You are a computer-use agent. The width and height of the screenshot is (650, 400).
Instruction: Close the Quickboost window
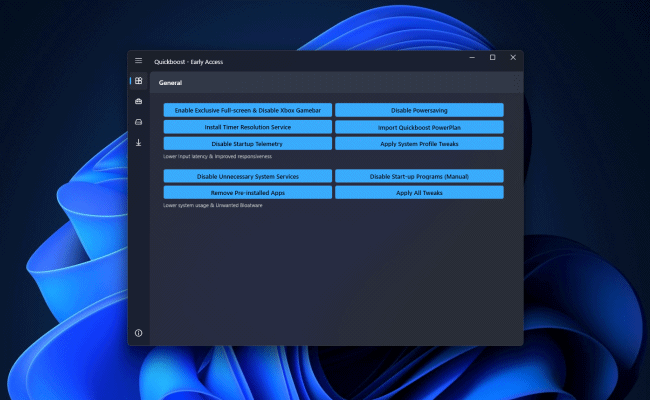(512, 58)
